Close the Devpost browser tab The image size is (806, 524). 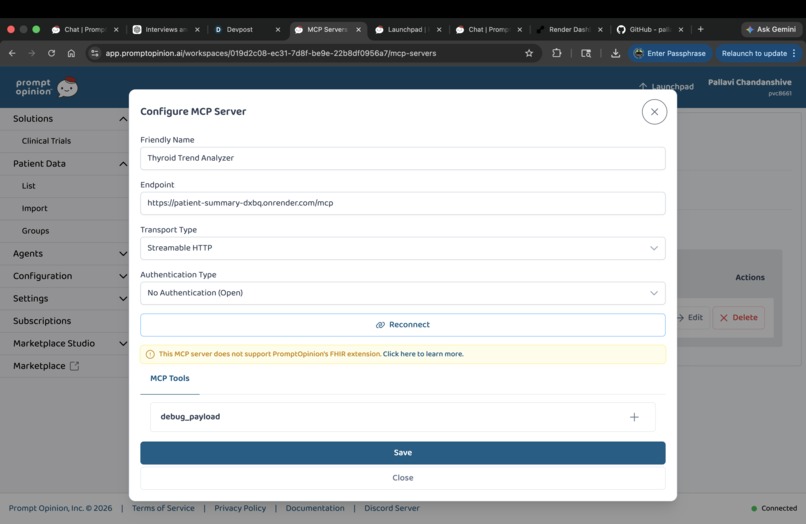point(278,30)
